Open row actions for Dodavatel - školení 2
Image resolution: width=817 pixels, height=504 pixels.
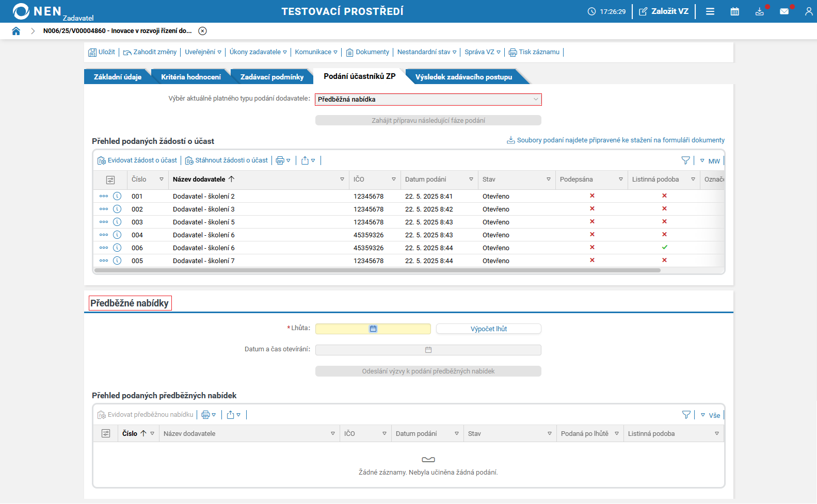(x=104, y=196)
